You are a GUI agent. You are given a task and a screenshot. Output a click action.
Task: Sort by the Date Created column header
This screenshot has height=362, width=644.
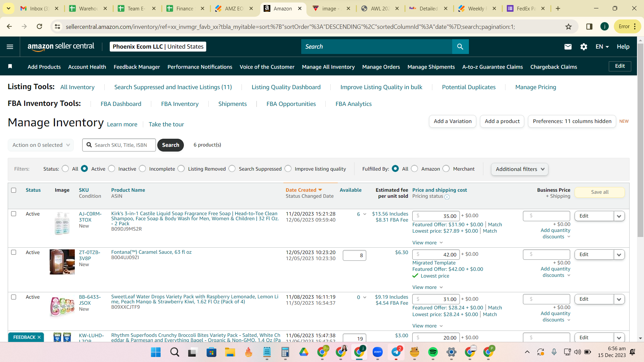click(304, 190)
